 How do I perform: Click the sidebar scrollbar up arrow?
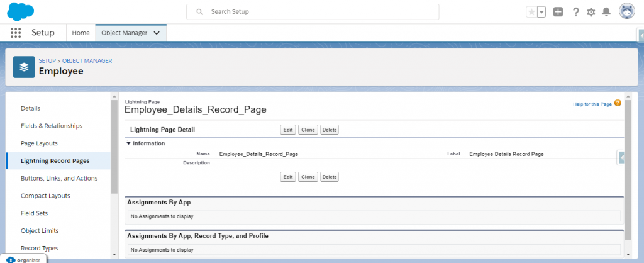(x=114, y=96)
